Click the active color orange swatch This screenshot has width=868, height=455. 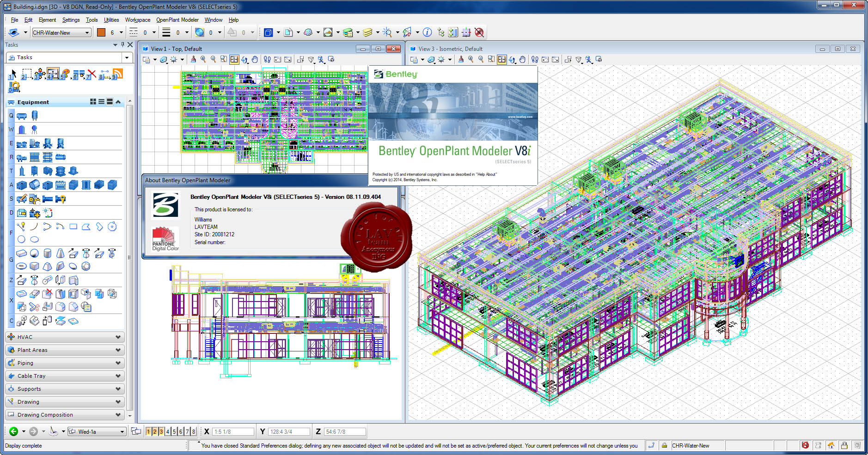(101, 32)
